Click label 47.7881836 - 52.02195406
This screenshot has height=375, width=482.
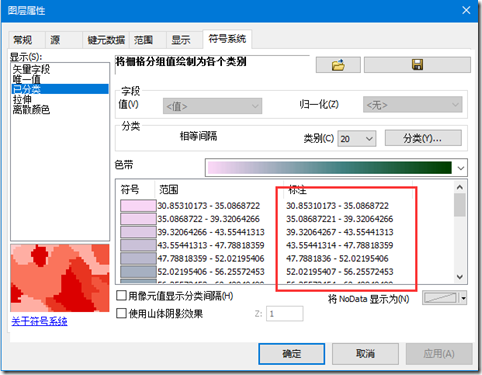[337, 258]
